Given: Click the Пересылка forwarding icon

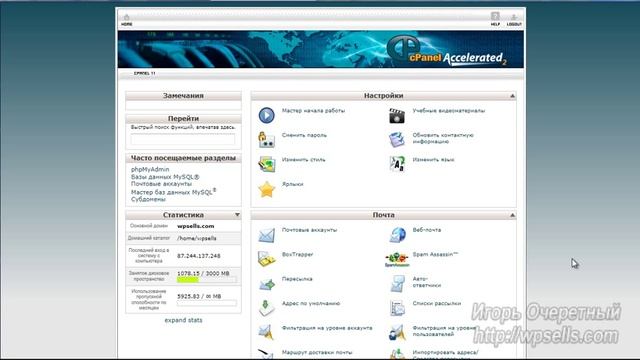Looking at the screenshot, I should coord(267,284).
